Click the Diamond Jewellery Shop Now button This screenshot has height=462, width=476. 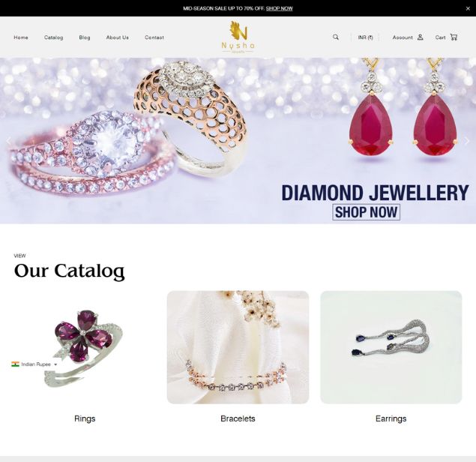tap(366, 212)
